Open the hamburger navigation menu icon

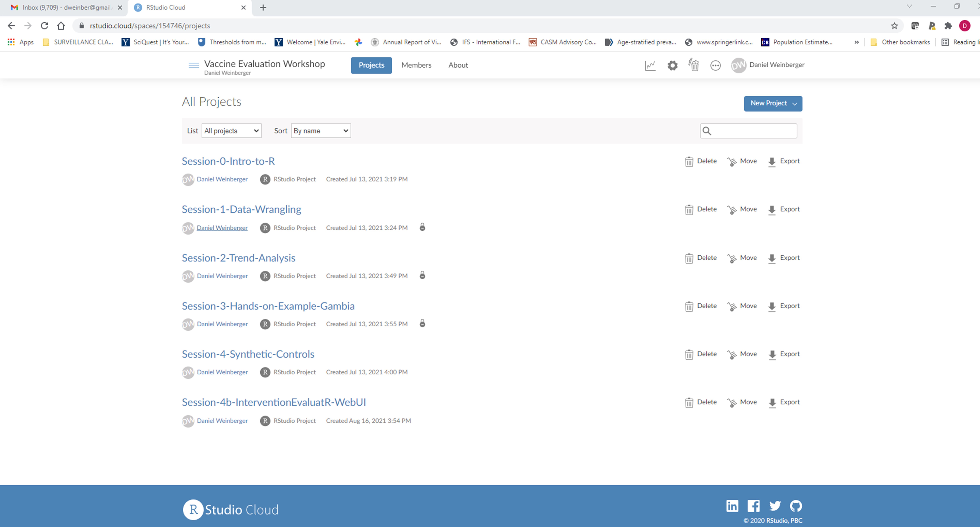194,65
